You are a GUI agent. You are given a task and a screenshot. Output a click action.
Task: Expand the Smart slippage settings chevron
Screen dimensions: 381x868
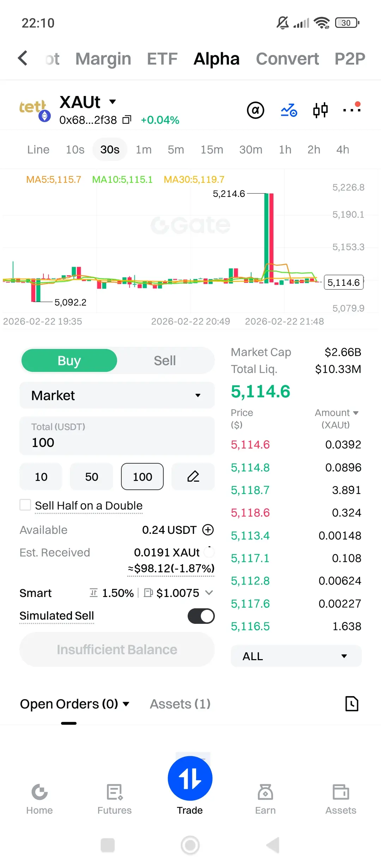point(209,592)
